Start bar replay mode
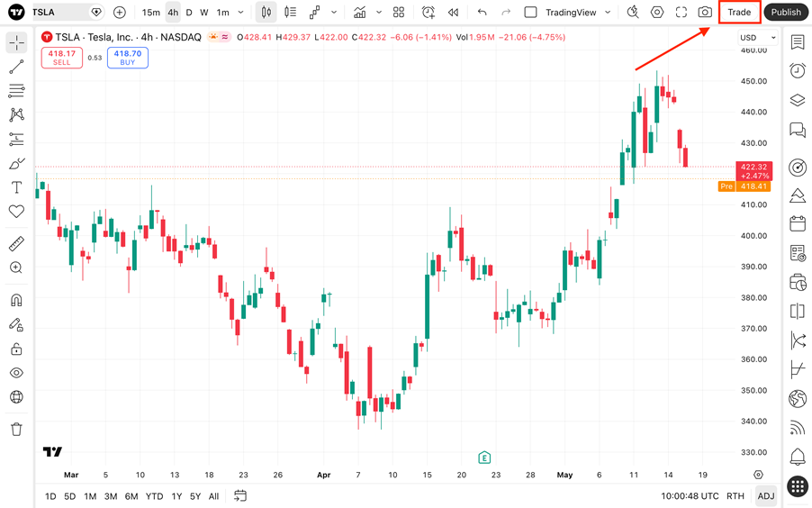Screen dimensions: 812x508 (453, 12)
